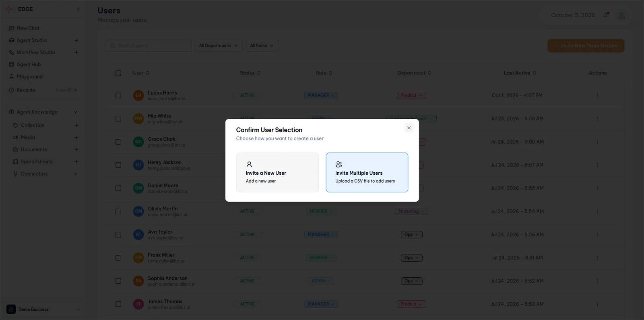This screenshot has height=320, width=644.
Task: Tick the Grace Clark row checkbox
Action: coord(118,142)
